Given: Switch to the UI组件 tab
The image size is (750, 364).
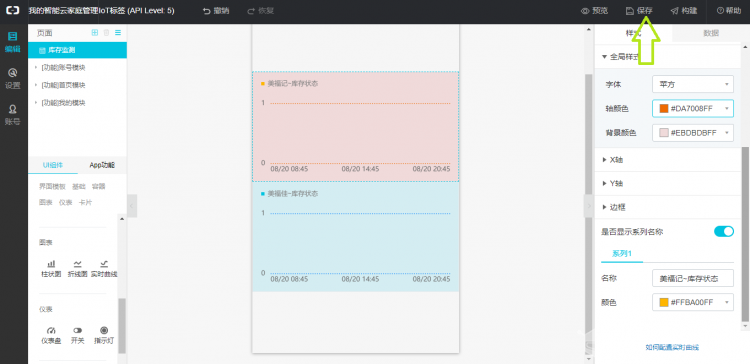Looking at the screenshot, I should 53,165.
